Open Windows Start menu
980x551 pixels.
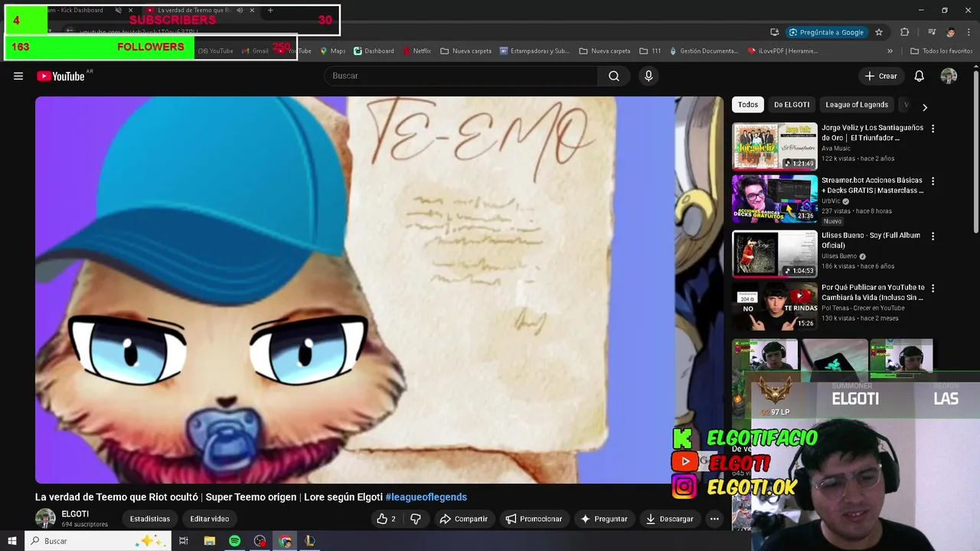12,541
